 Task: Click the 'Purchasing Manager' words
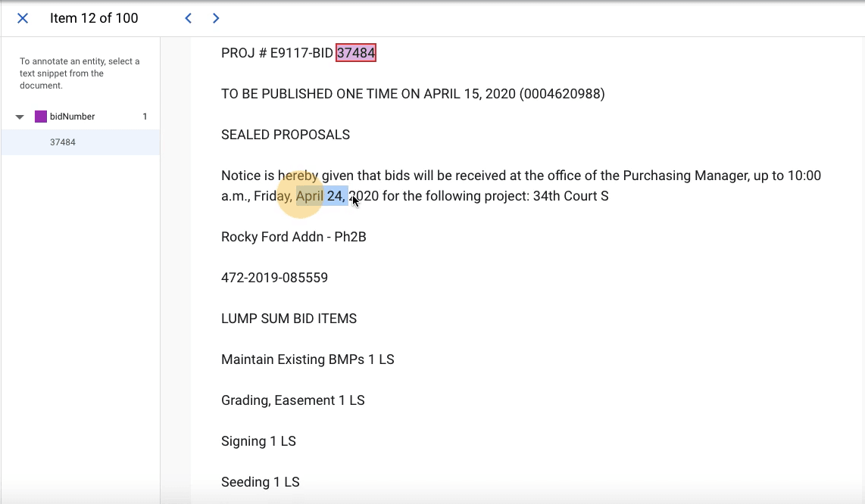click(684, 176)
